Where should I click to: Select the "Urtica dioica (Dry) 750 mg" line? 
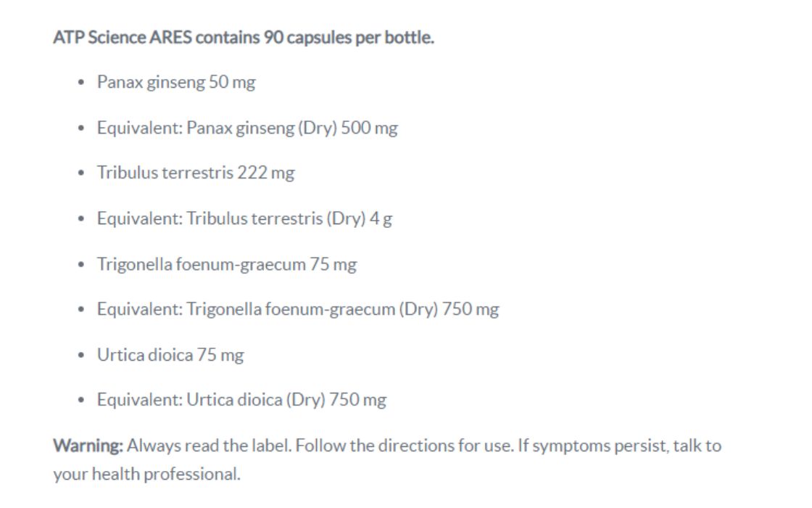coord(241,400)
